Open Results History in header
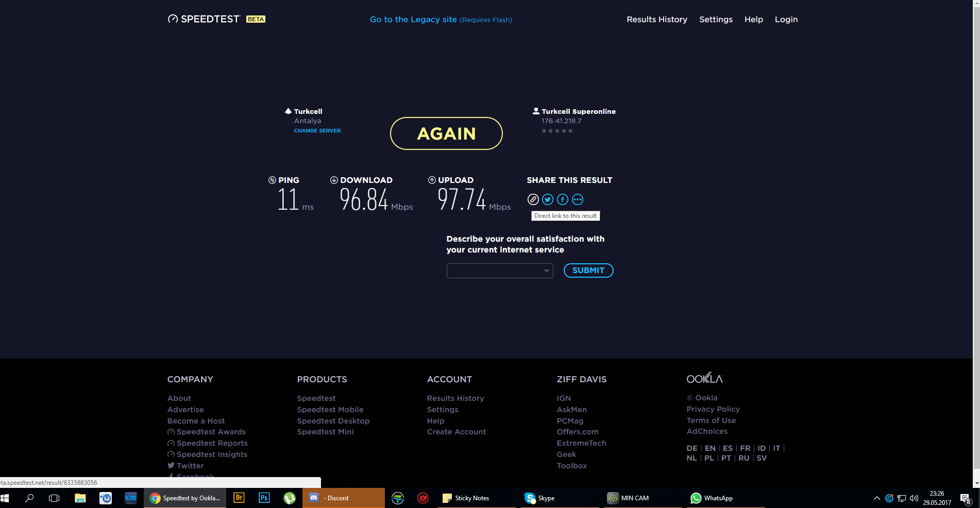The width and height of the screenshot is (980, 508). click(657, 20)
